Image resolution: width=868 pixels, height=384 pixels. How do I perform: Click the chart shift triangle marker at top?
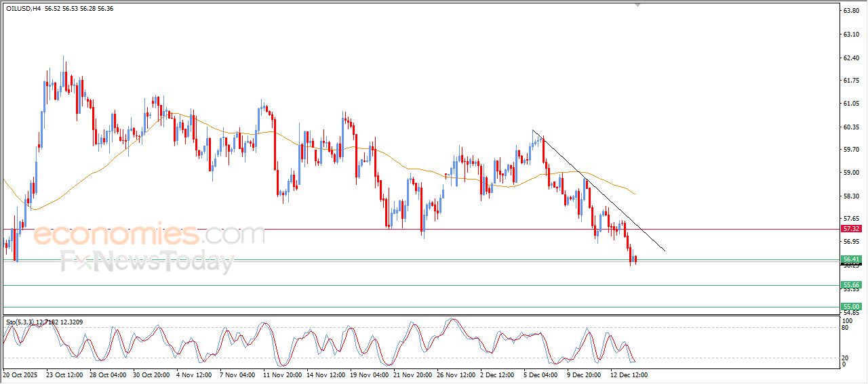point(637,5)
